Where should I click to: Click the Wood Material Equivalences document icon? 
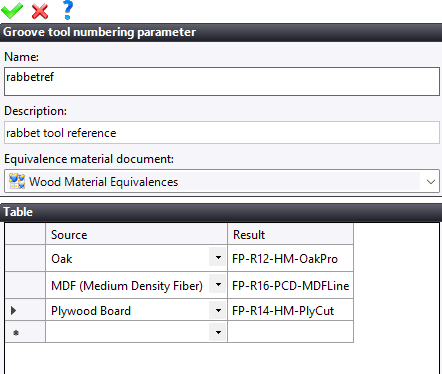(x=17, y=181)
